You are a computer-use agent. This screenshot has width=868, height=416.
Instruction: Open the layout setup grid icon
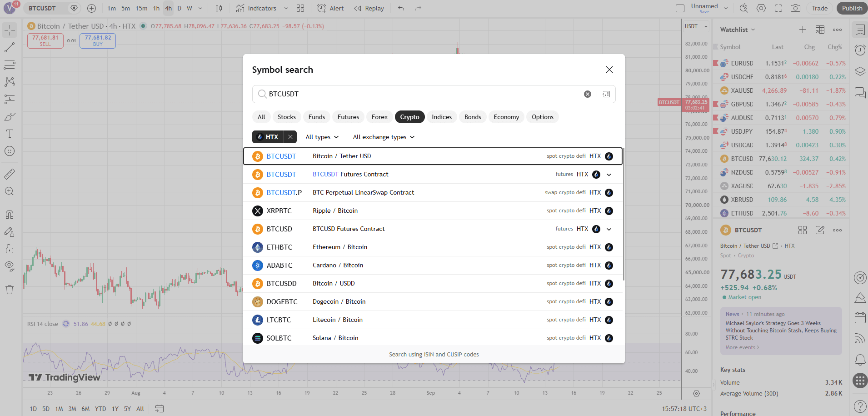pyautogui.click(x=300, y=8)
